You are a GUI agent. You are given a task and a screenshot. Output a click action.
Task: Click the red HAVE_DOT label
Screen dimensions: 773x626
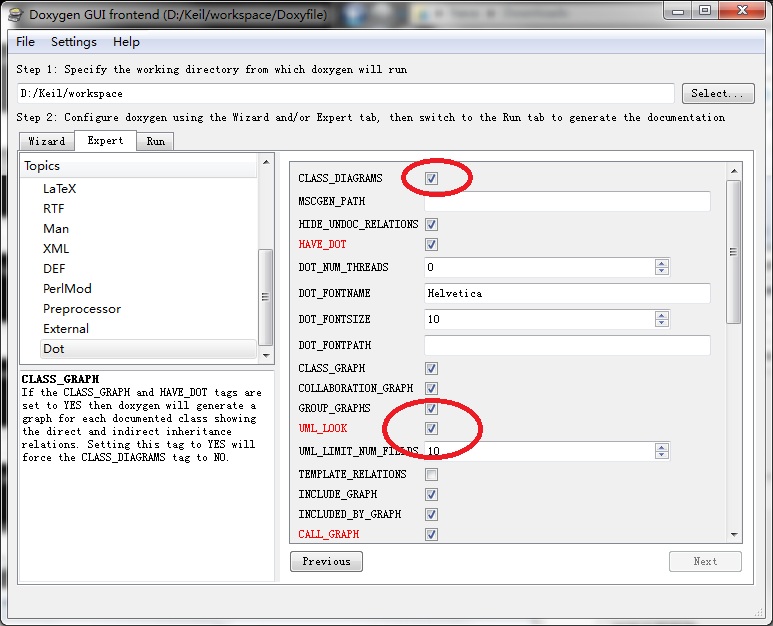322,244
